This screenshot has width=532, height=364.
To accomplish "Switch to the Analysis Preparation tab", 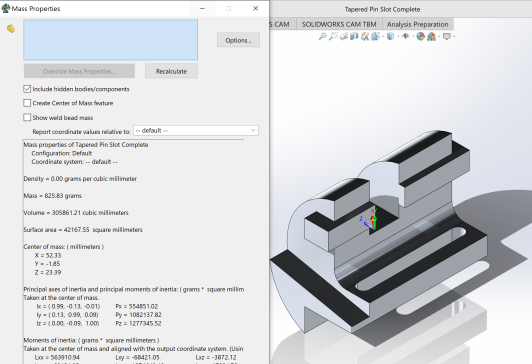I will point(418,24).
